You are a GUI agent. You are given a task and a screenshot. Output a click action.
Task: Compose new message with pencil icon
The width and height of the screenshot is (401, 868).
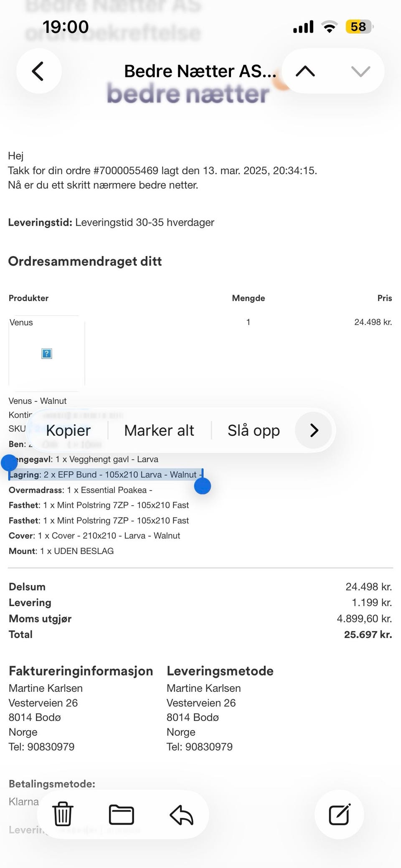click(339, 814)
